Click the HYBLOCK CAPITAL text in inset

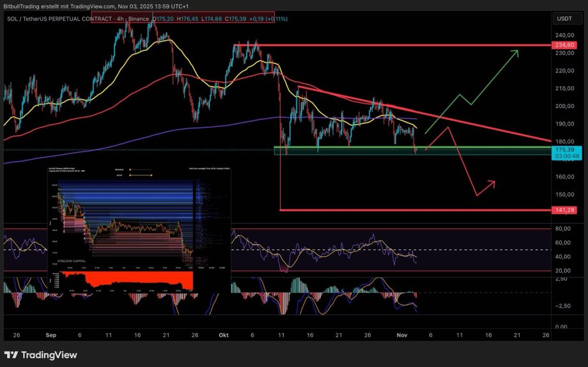click(x=71, y=261)
